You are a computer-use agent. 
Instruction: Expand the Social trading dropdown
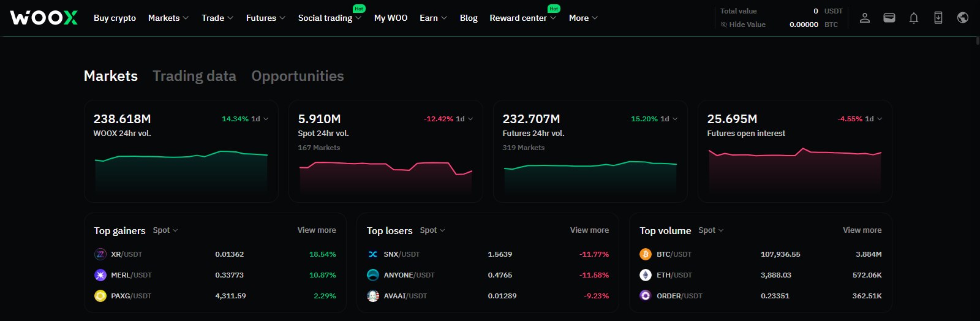pyautogui.click(x=330, y=18)
